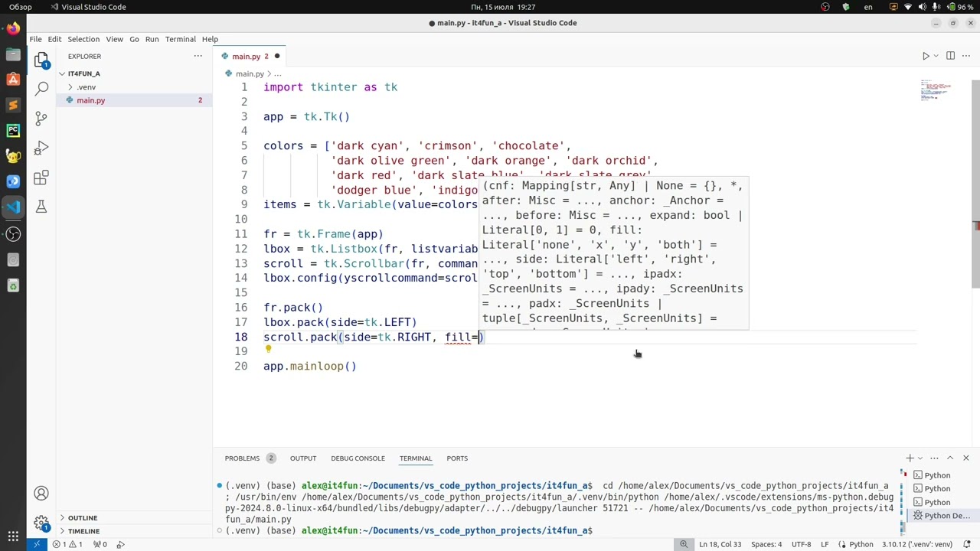Open the Source Control view
Viewport: 980px width, 551px height.
(x=41, y=119)
